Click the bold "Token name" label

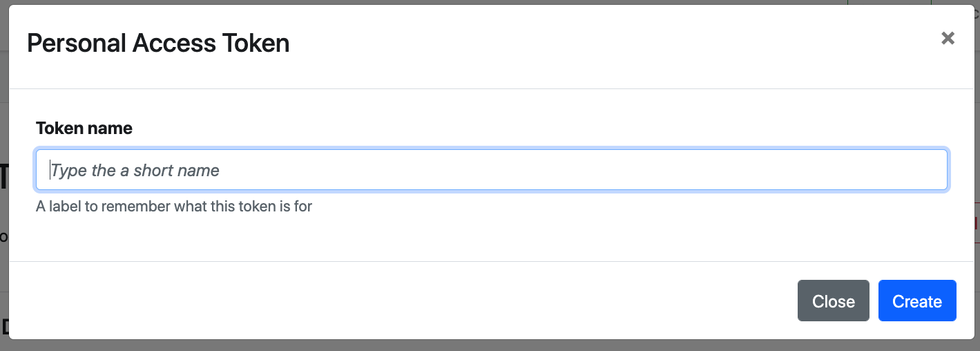(x=84, y=129)
